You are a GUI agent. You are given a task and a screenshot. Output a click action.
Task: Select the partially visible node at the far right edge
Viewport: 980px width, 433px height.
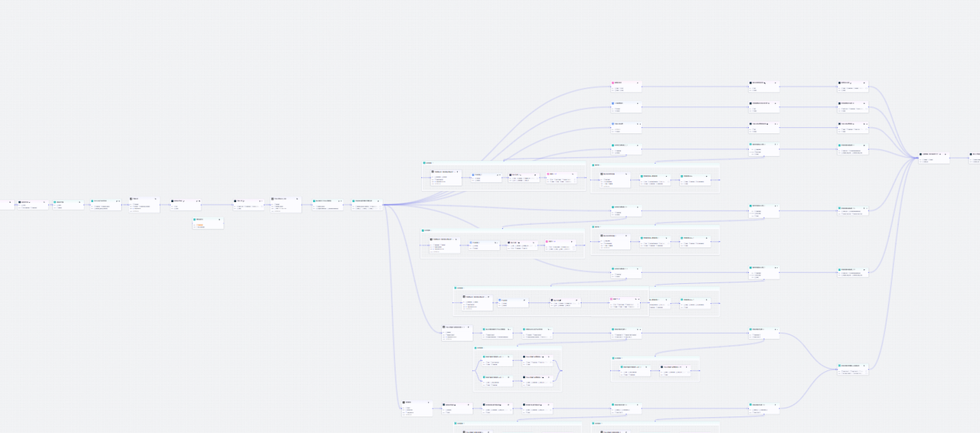pos(975,158)
